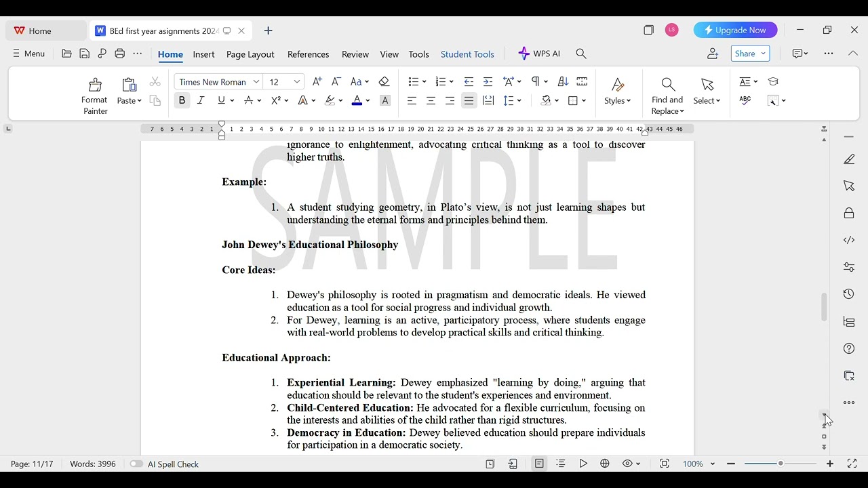Switch to the Review tab
The width and height of the screenshot is (868, 488).
(355, 54)
